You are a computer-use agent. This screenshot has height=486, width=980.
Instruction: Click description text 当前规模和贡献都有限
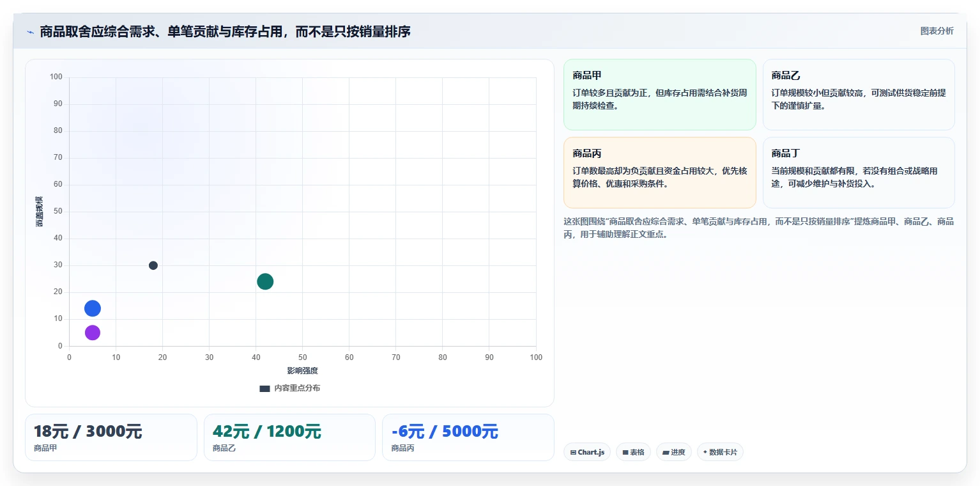pyautogui.click(x=854, y=177)
